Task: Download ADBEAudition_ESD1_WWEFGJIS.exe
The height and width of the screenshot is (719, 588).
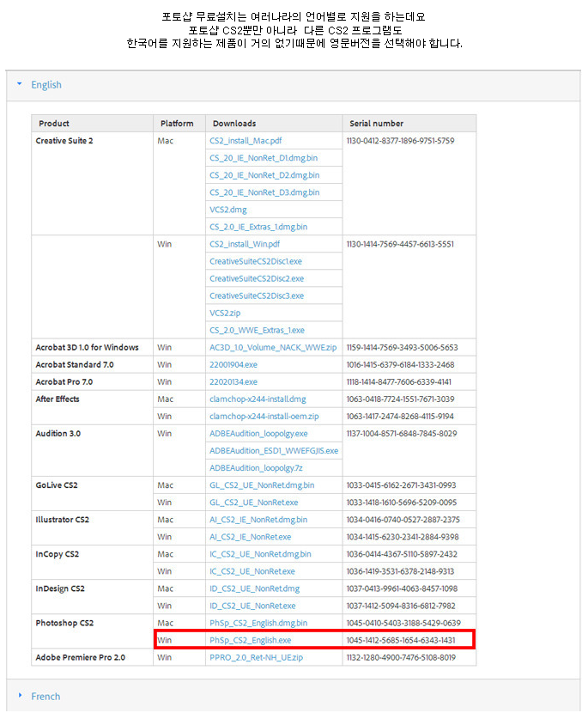Action: pyautogui.click(x=274, y=451)
